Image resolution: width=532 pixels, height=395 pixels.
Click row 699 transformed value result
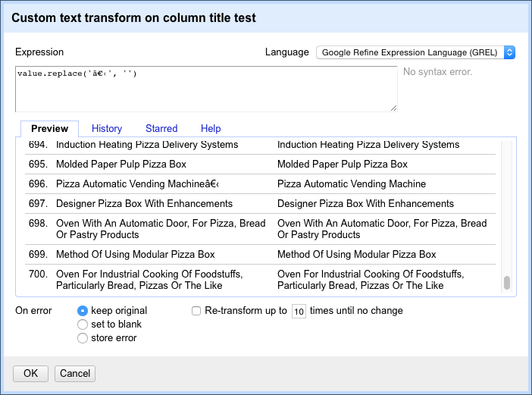(356, 255)
